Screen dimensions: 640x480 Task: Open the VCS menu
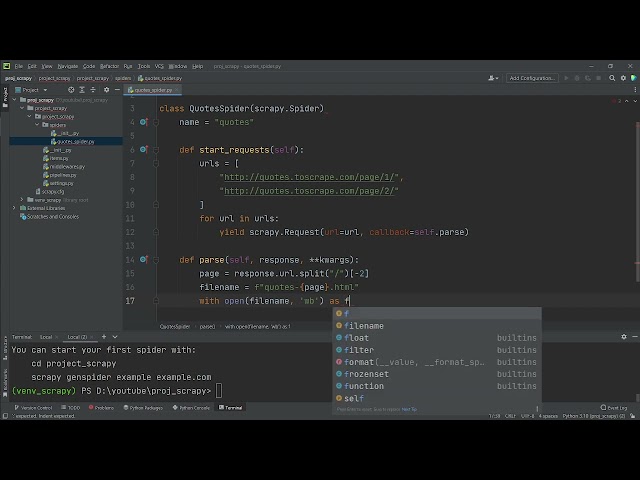click(x=159, y=66)
